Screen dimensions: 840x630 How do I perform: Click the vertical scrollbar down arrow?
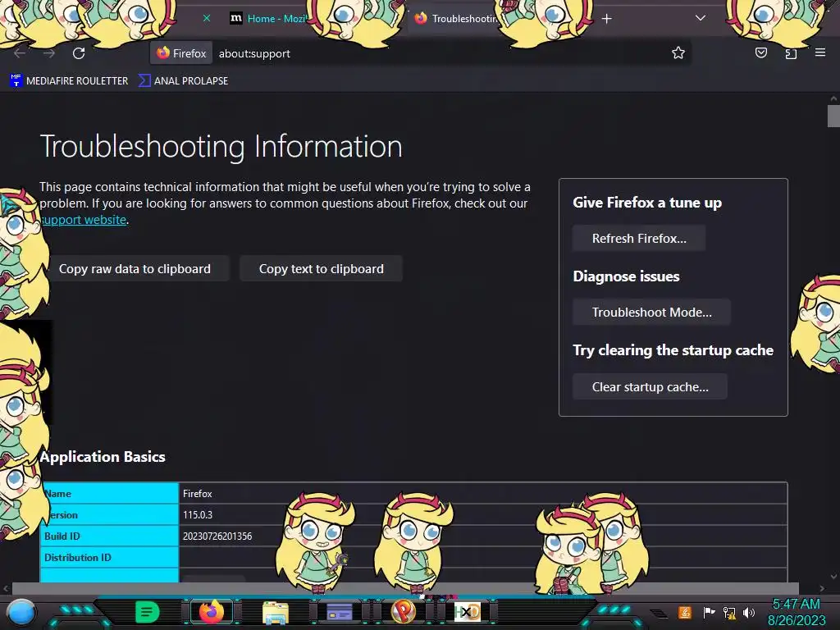pyautogui.click(x=833, y=577)
